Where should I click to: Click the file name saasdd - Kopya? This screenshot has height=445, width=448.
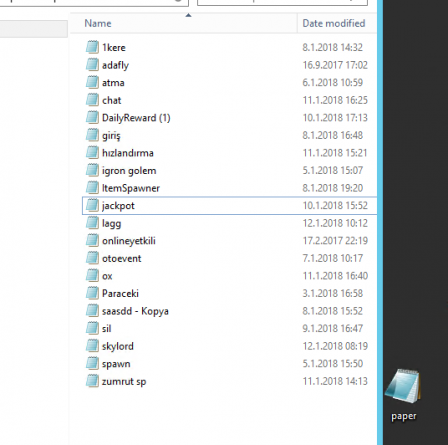point(135,311)
